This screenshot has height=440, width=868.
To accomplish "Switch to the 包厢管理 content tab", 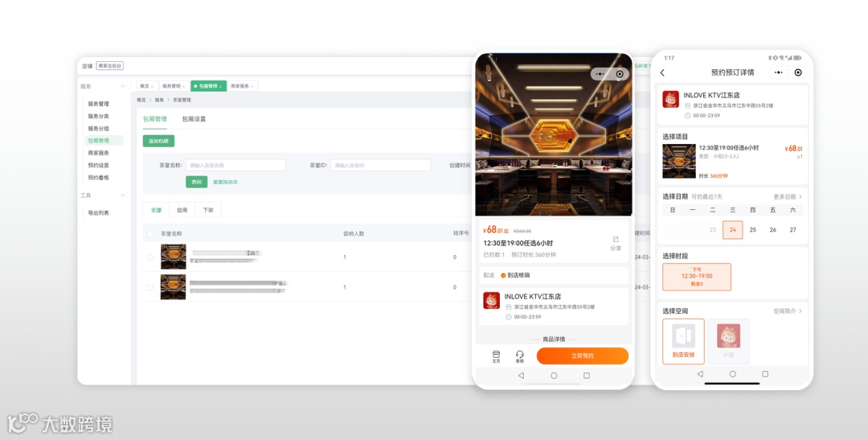I will click(x=154, y=118).
